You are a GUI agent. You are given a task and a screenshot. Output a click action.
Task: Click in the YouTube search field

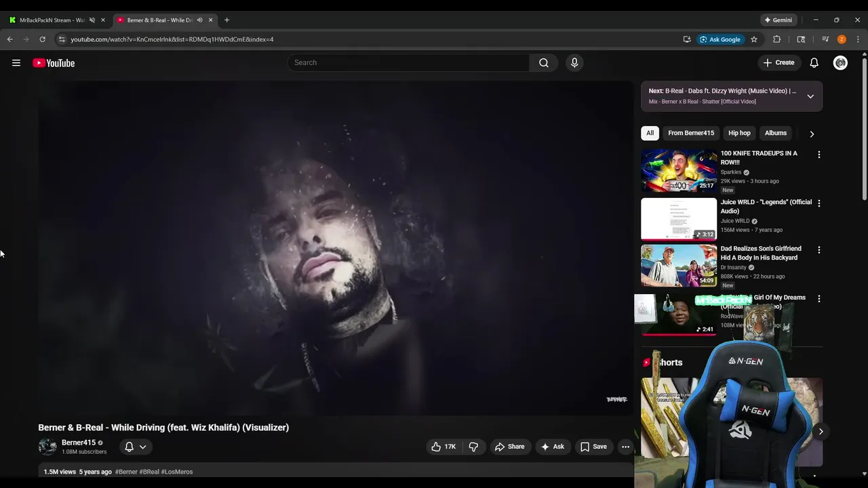(x=409, y=62)
